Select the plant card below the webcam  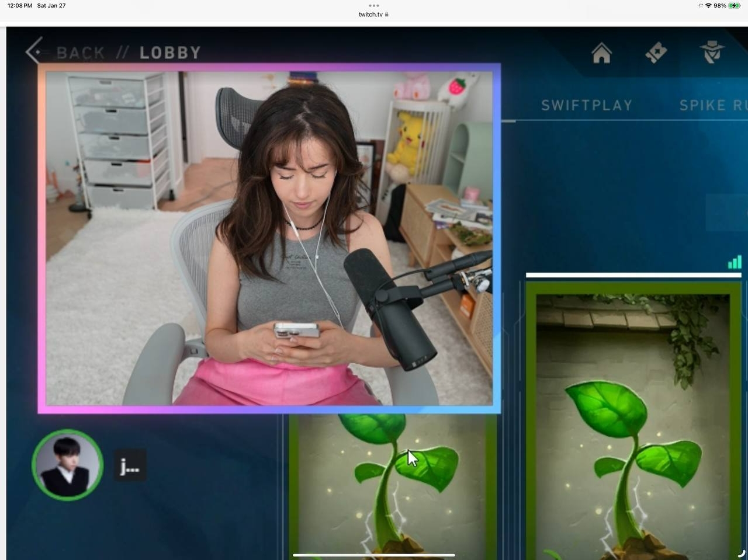(x=393, y=486)
